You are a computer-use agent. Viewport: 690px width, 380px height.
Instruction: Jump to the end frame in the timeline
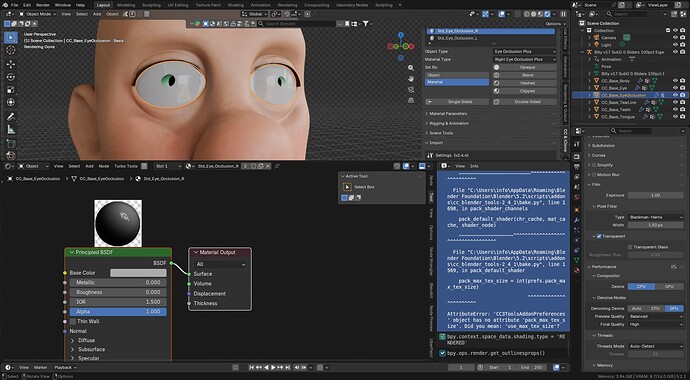coord(289,367)
